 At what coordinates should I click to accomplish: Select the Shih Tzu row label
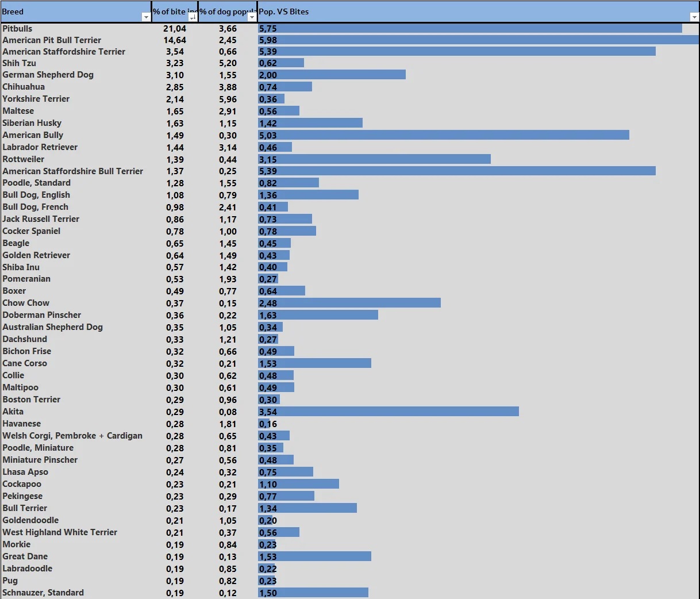(19, 63)
